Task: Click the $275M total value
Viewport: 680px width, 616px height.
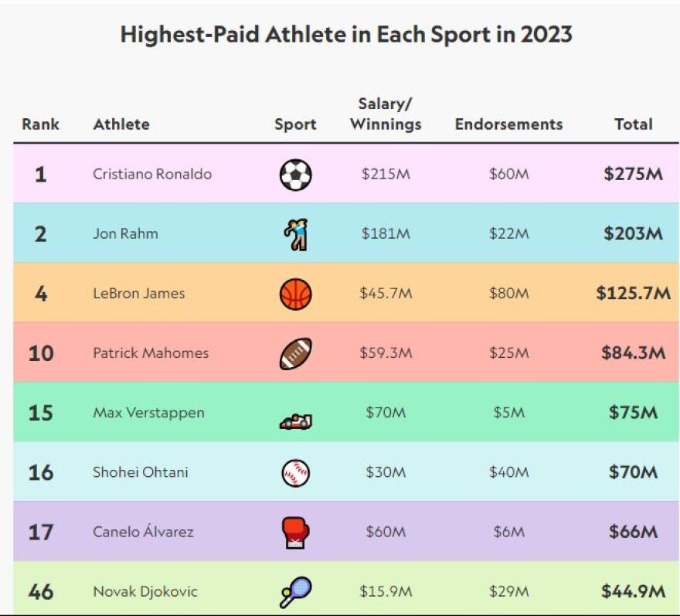Action: pos(633,174)
